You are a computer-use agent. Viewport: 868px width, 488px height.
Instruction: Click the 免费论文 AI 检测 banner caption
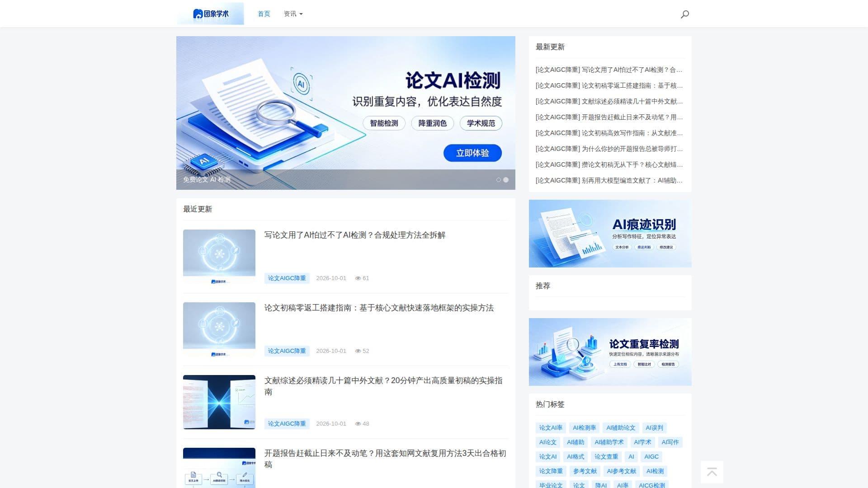(x=207, y=180)
